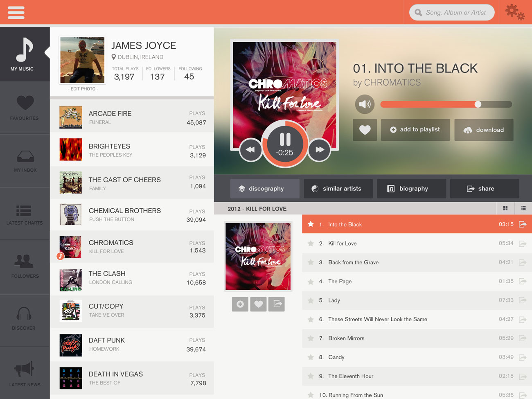This screenshot has width=532, height=399.
Task: Click the Song, Album or Artist search field
Action: [x=452, y=13]
